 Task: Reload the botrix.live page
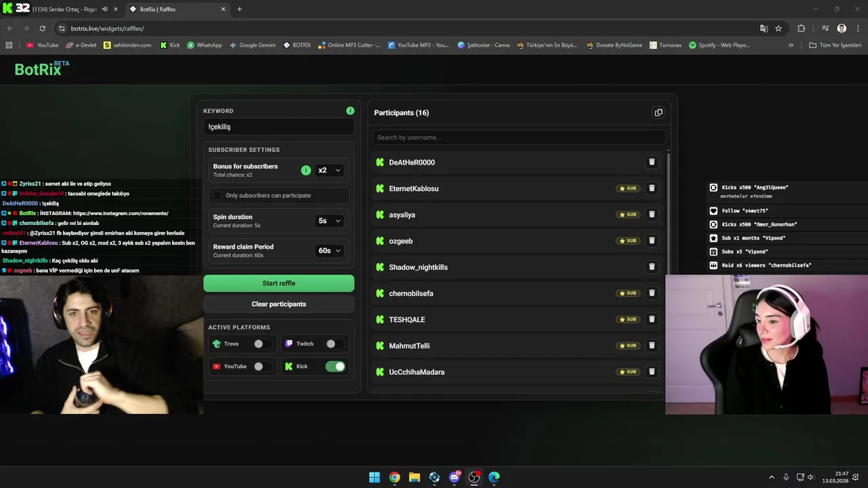(x=42, y=28)
